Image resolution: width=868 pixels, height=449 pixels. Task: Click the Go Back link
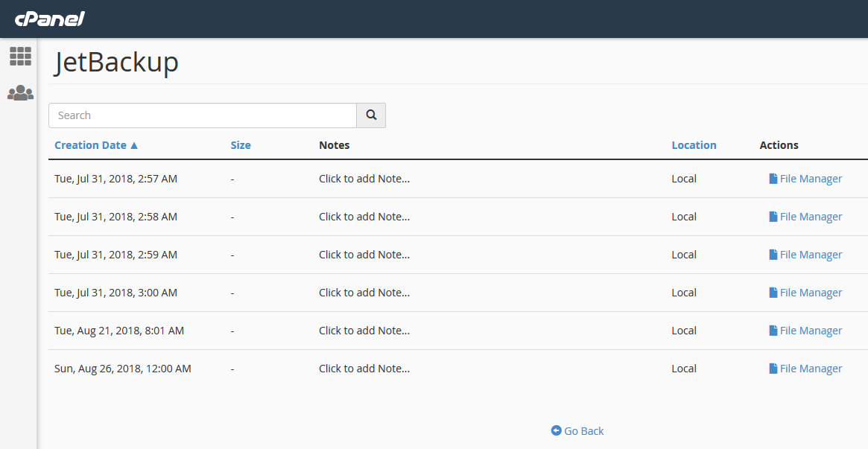tap(583, 430)
